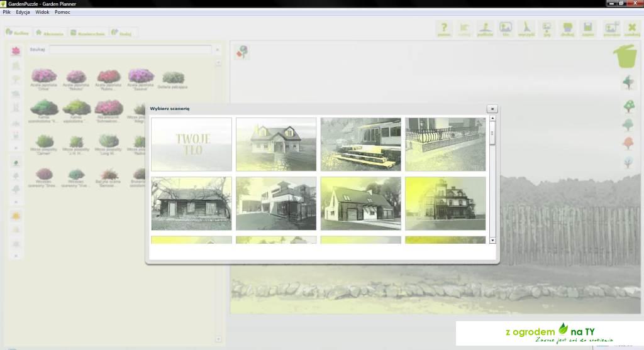644x350 pixels.
Task: Select the orange autumn tree icon
Action: coord(628,143)
